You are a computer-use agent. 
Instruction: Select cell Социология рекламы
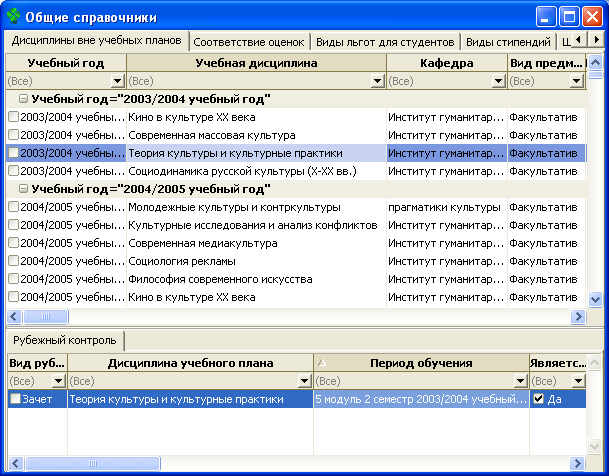click(256, 261)
